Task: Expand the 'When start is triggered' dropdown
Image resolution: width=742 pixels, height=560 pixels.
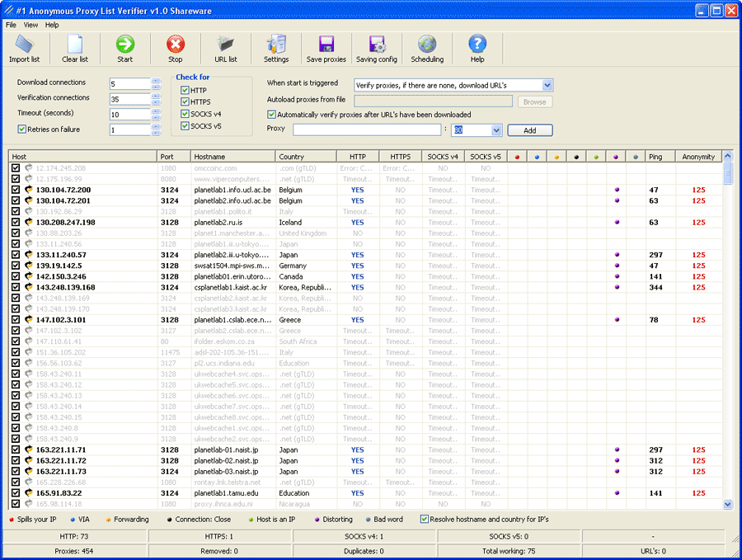Action: [547, 85]
